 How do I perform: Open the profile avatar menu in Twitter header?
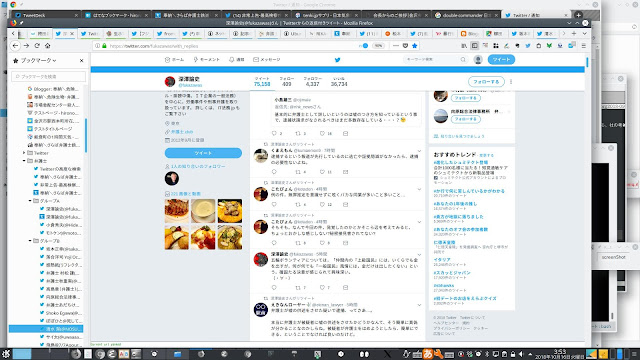pos(478,60)
